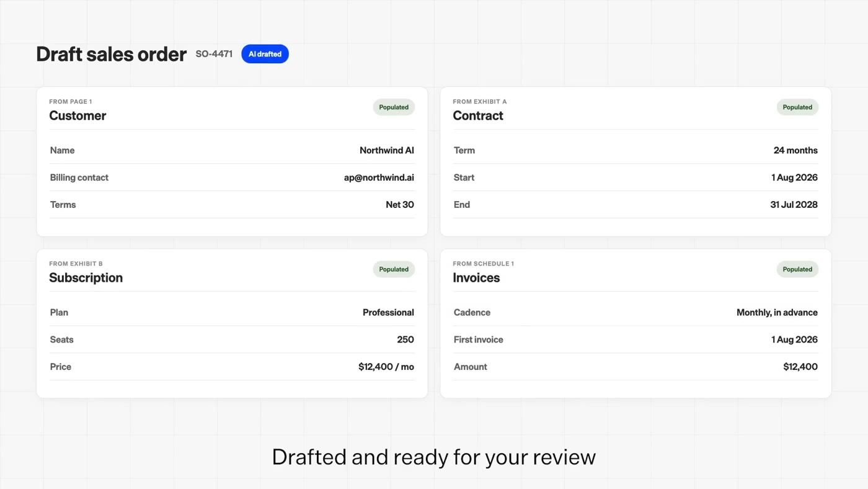
Task: Select the billing contact email ap@northwind.ai
Action: [x=379, y=177]
